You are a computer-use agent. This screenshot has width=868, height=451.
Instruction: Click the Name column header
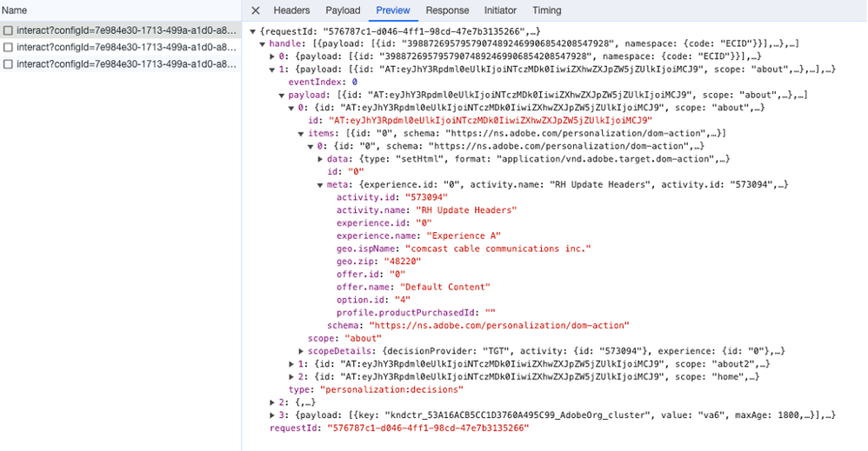[x=14, y=10]
